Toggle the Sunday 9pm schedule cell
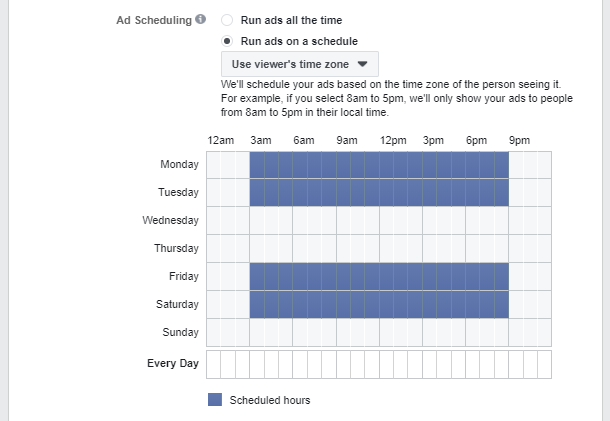This screenshot has height=421, width=610. point(516,332)
